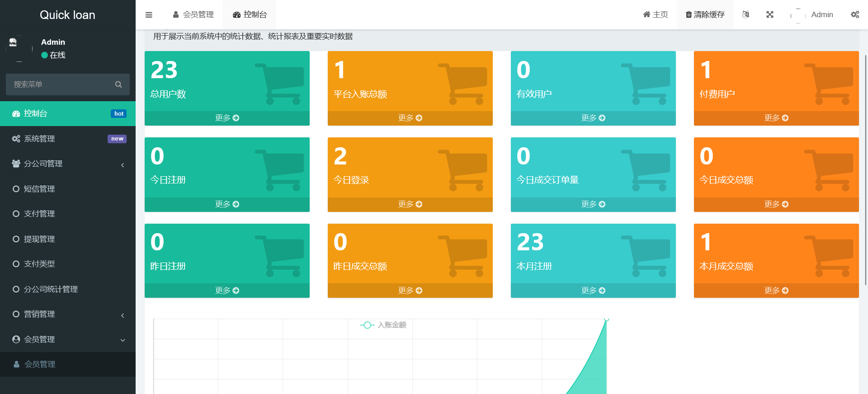Click the home icon labeled 主页
Viewport: 868px width, 394px height.
pyautogui.click(x=646, y=14)
